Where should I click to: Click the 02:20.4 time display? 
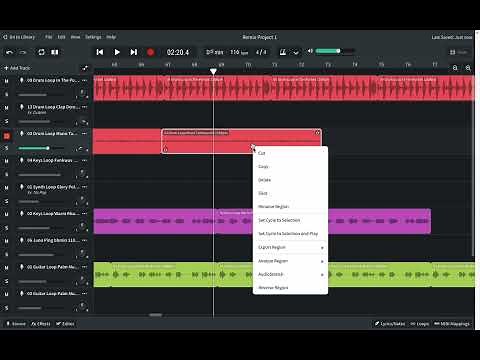click(178, 52)
